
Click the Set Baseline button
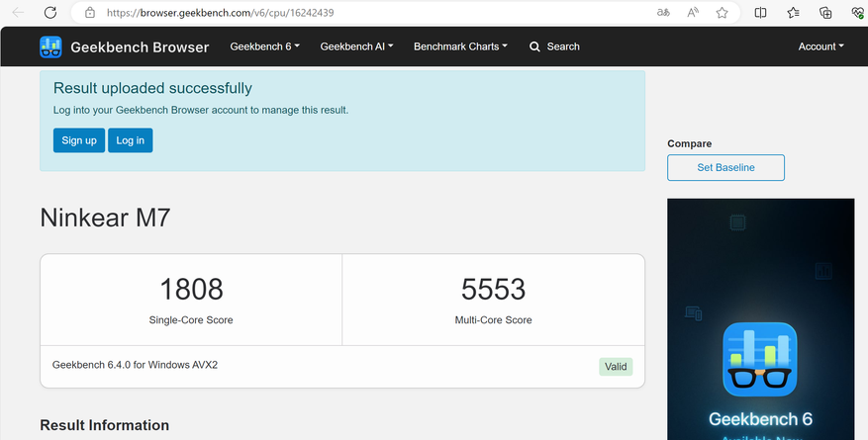coord(725,167)
